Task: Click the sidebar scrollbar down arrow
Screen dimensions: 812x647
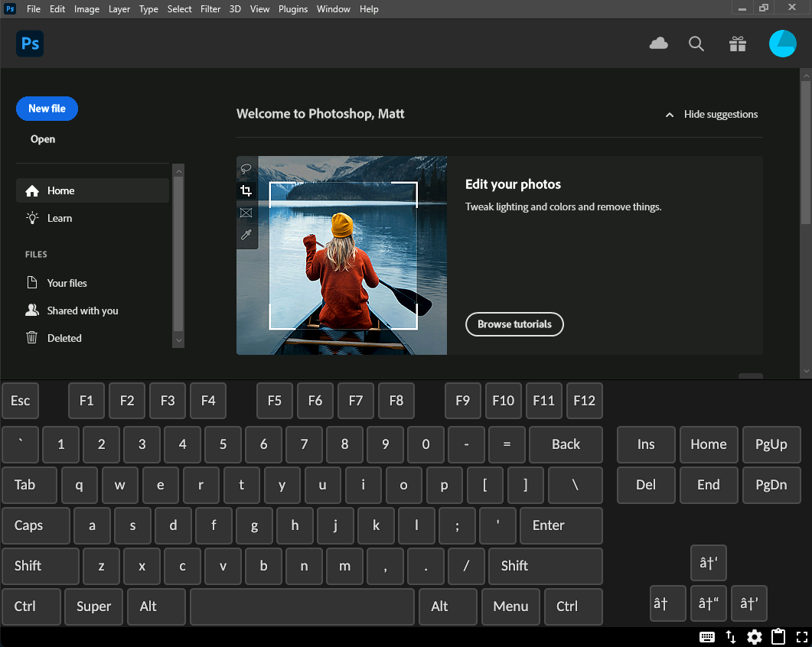Action: pyautogui.click(x=178, y=340)
